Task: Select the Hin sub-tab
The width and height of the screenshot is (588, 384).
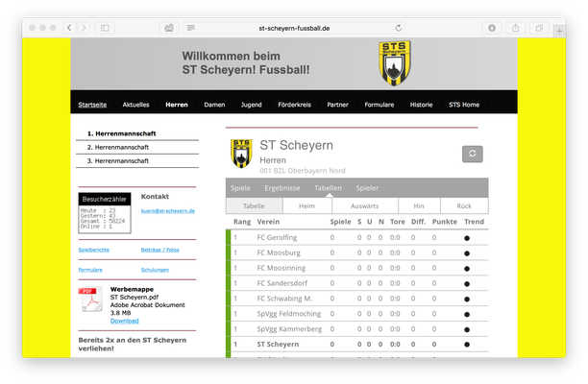Action: coord(419,206)
